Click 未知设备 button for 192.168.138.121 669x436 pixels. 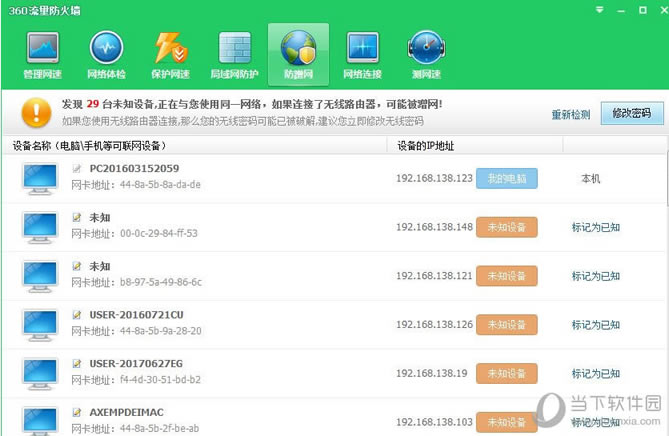tap(506, 276)
